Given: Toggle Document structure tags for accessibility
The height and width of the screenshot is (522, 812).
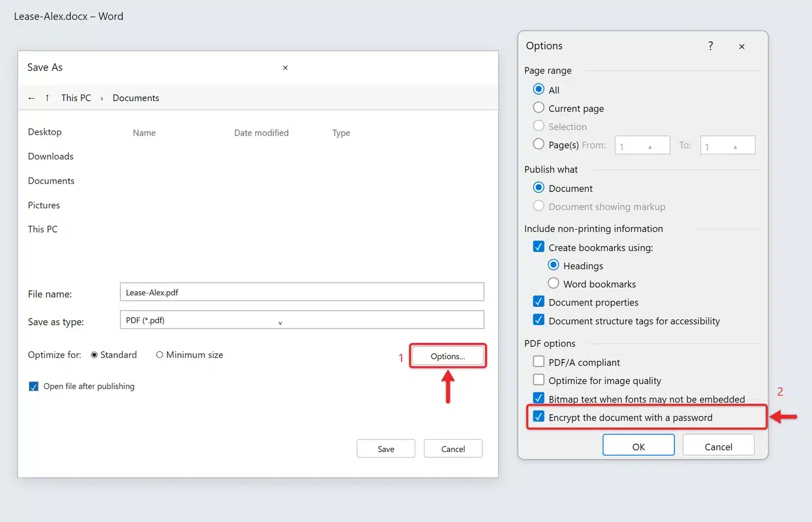Looking at the screenshot, I should click(538, 320).
